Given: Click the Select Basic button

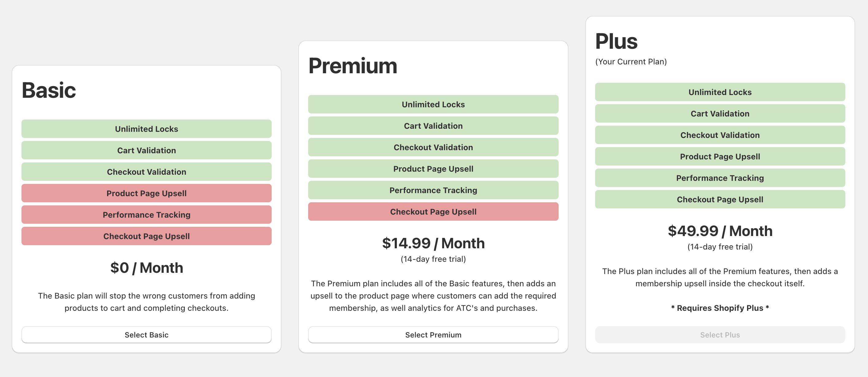Looking at the screenshot, I should pos(146,335).
